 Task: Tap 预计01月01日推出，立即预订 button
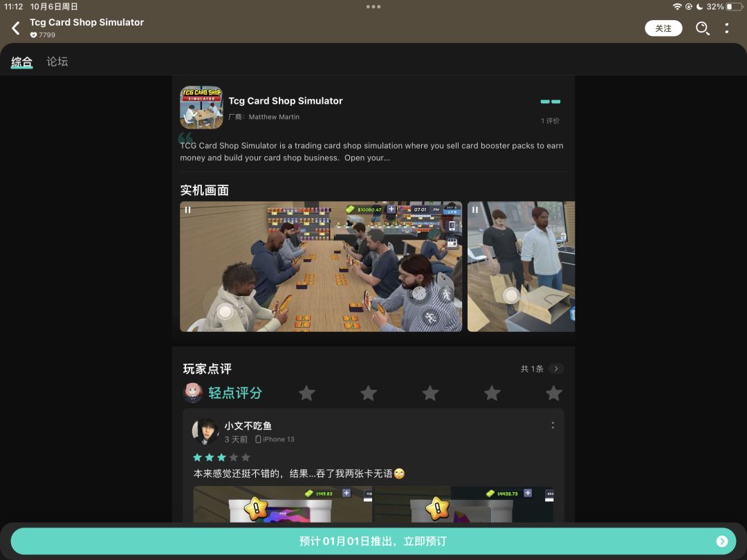373,541
